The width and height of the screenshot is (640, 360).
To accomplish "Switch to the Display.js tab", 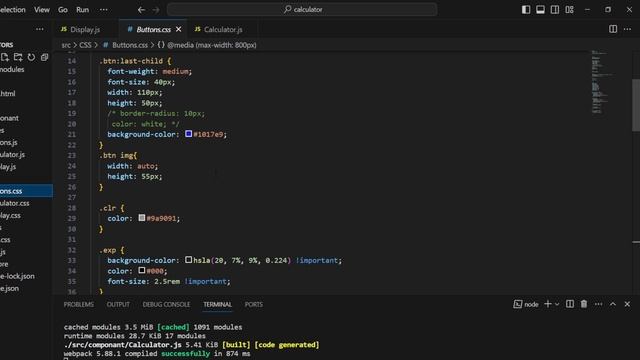I will [x=85, y=29].
